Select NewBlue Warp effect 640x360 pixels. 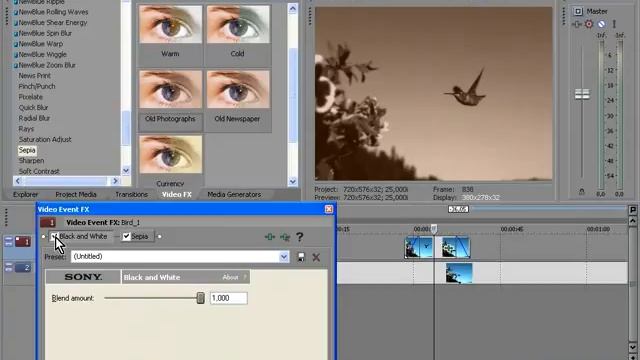(40, 44)
